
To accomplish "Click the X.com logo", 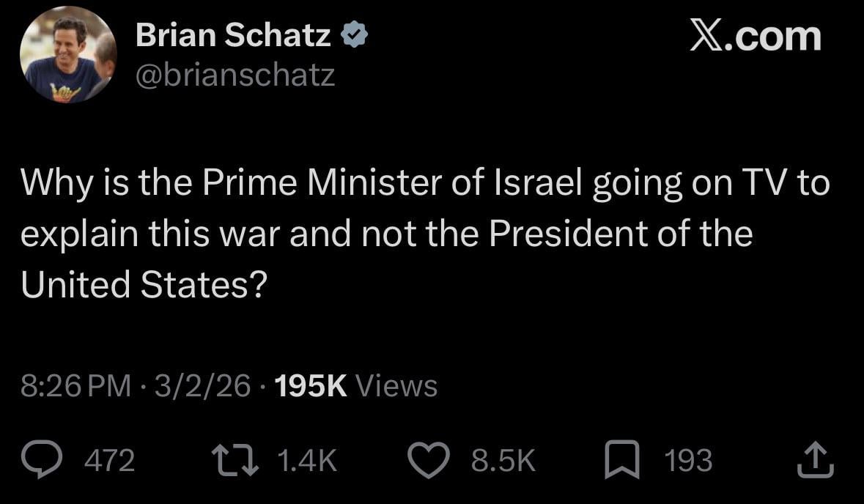I will (x=756, y=37).
